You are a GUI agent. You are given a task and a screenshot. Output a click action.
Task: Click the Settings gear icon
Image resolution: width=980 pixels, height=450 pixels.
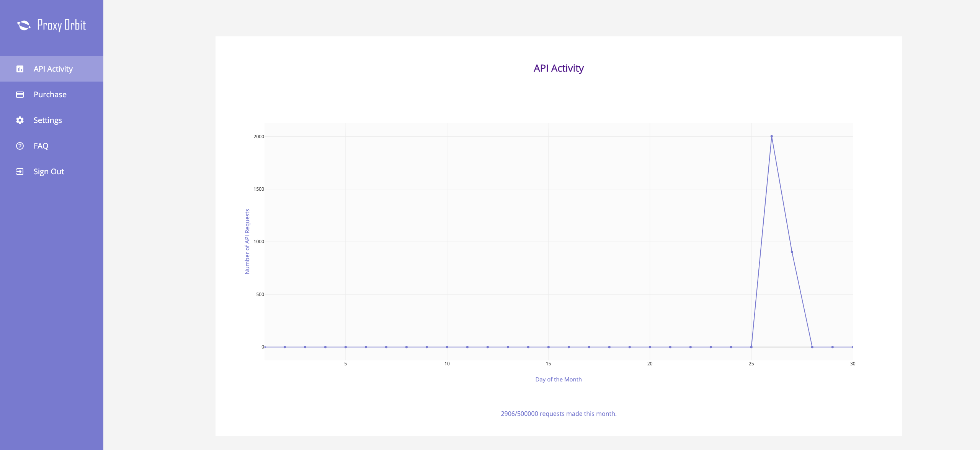pos(20,120)
